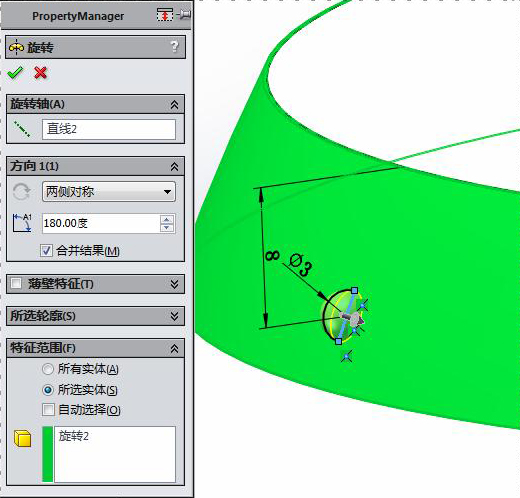The width and height of the screenshot is (520, 498).
Task: Expand the 薄壁特征(T) section
Action: click(x=174, y=284)
